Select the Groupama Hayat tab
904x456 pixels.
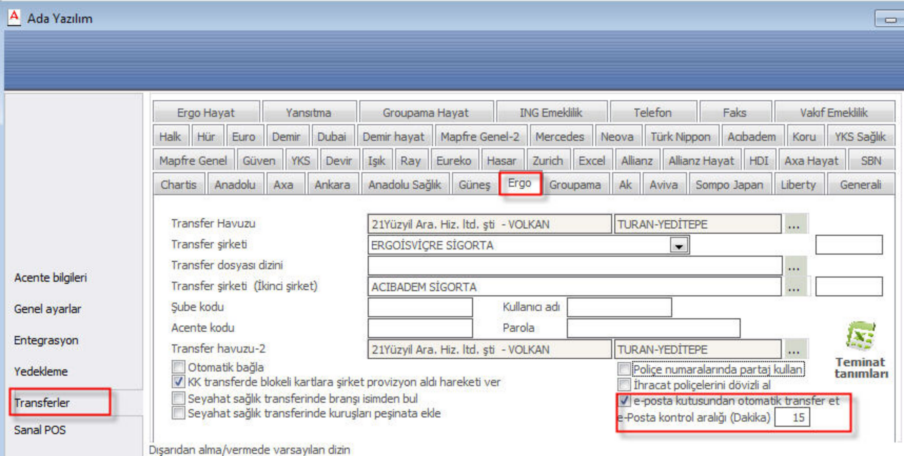tap(424, 113)
